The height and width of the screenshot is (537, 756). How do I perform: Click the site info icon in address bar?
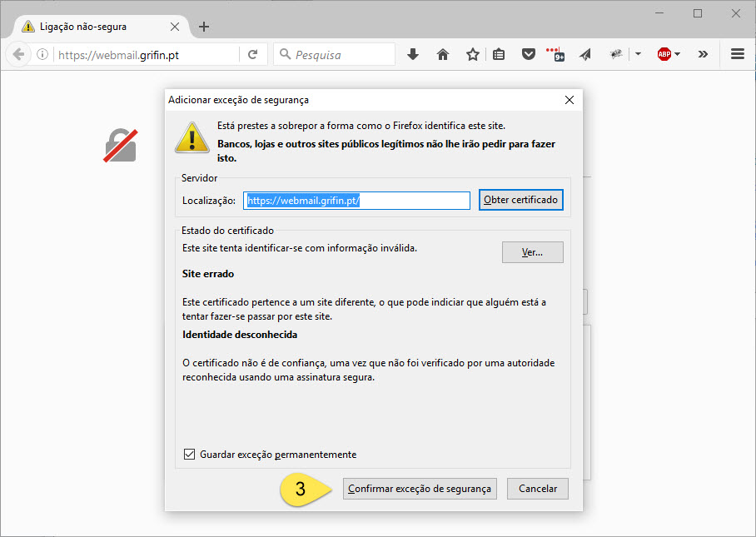(x=42, y=54)
